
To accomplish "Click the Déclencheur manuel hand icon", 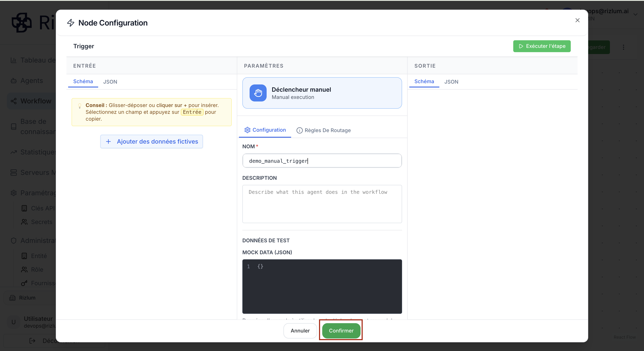I will (258, 93).
